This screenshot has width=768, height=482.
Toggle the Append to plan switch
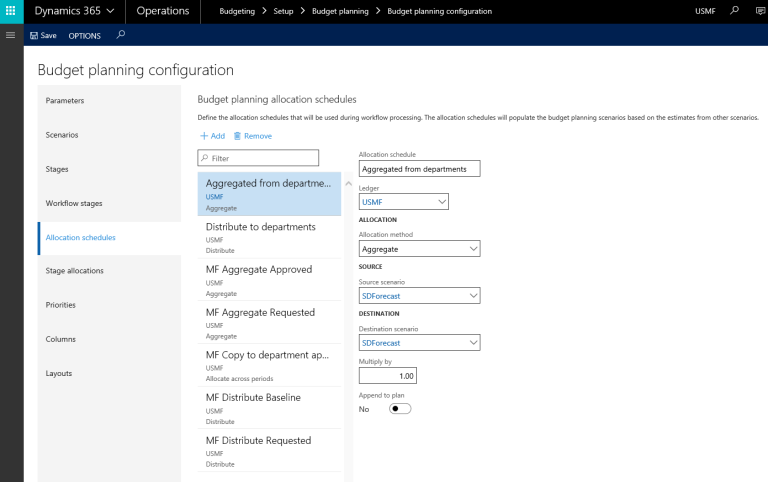(401, 408)
